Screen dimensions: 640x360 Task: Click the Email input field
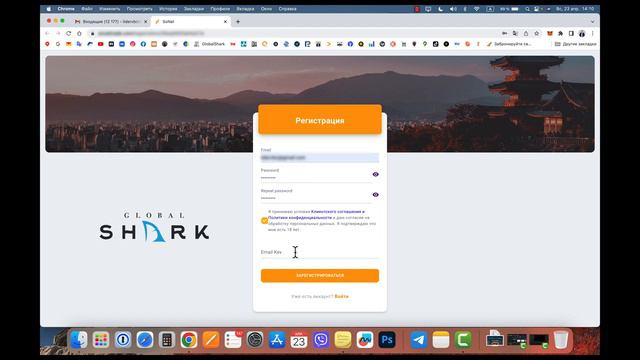(320, 158)
